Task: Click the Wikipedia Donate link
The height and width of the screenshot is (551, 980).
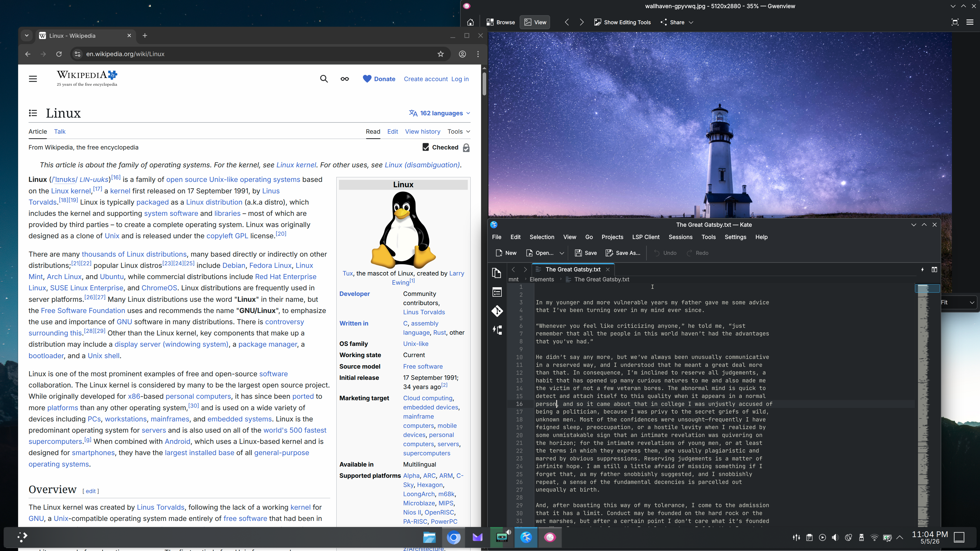Action: point(379,79)
